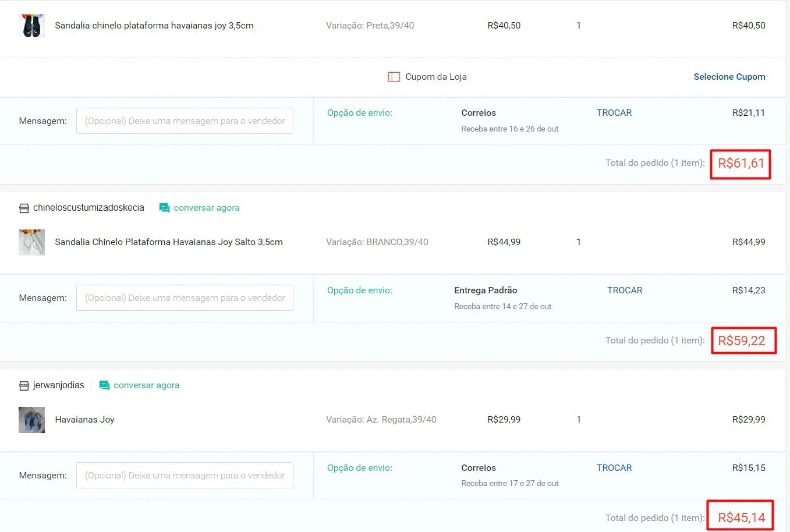Click product title 'Havaianas Joy'
This screenshot has width=790, height=532.
(84, 420)
